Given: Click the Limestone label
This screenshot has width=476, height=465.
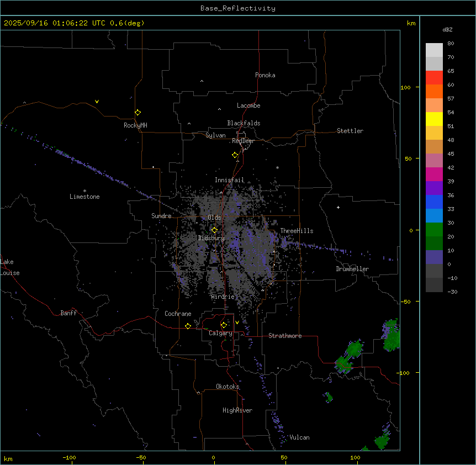Looking at the screenshot, I should click(84, 197).
